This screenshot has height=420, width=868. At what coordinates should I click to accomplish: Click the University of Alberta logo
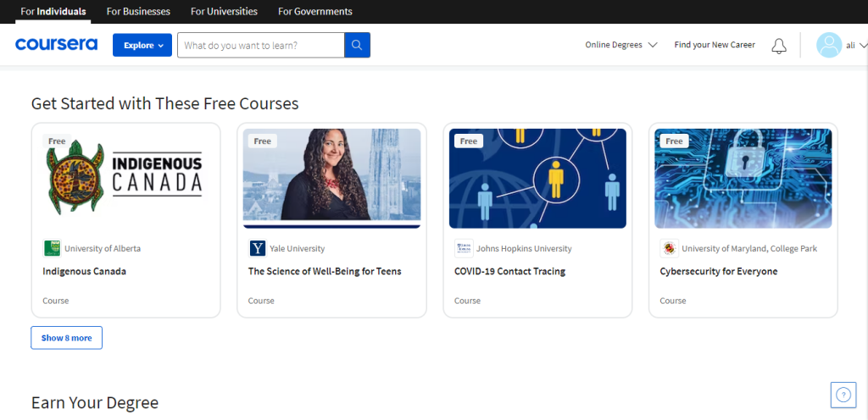[52, 248]
